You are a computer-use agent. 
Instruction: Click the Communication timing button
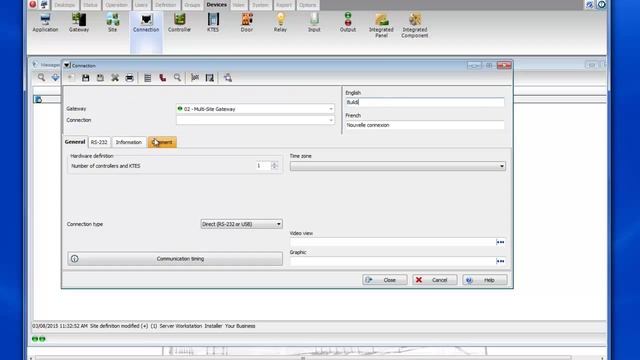click(175, 259)
